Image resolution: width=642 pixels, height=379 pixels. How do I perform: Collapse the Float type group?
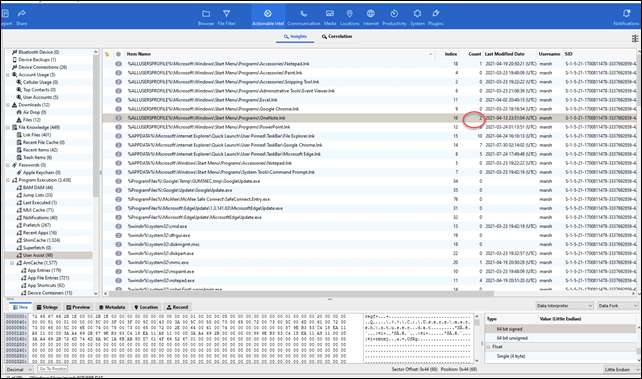(x=488, y=347)
